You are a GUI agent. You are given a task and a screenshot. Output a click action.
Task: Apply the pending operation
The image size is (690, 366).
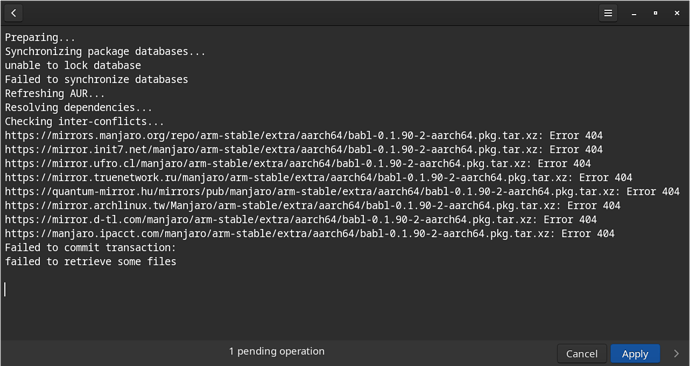click(x=635, y=353)
